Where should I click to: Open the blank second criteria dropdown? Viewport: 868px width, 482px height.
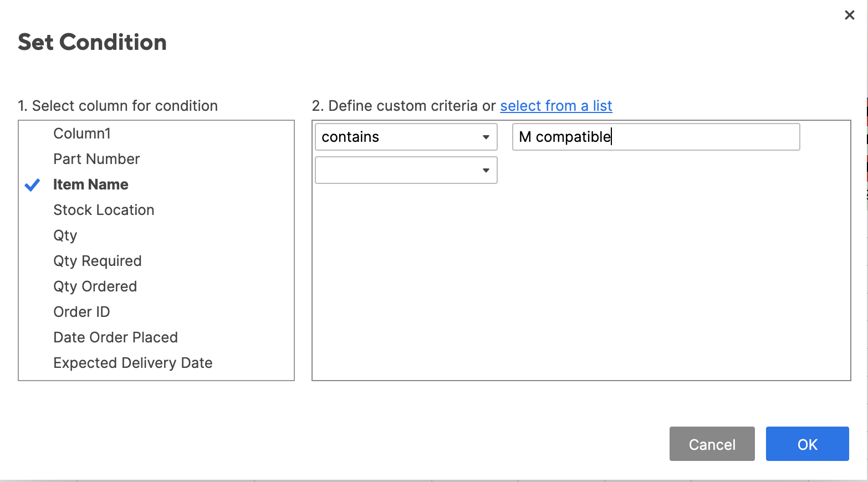click(406, 171)
